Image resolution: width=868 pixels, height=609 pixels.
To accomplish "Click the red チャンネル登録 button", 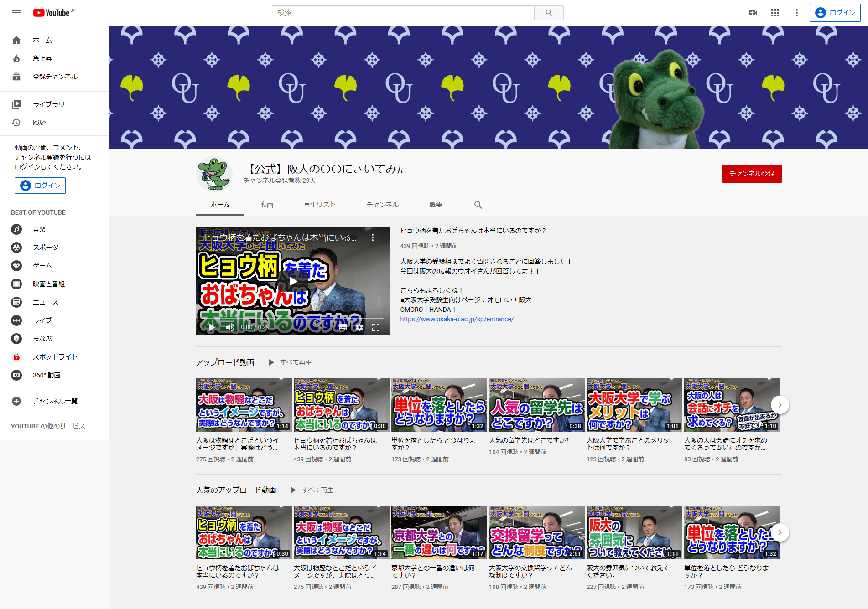I will (752, 174).
